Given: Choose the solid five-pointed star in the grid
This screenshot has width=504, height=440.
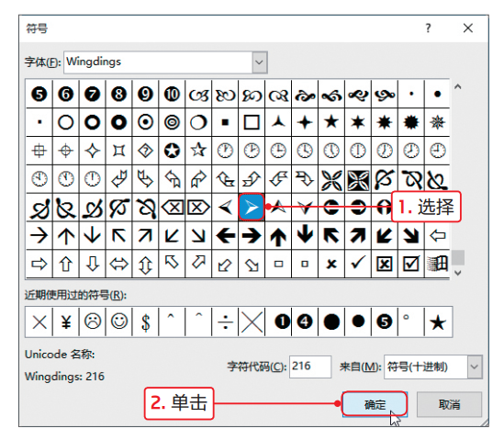Looking at the screenshot, I should [x=331, y=122].
